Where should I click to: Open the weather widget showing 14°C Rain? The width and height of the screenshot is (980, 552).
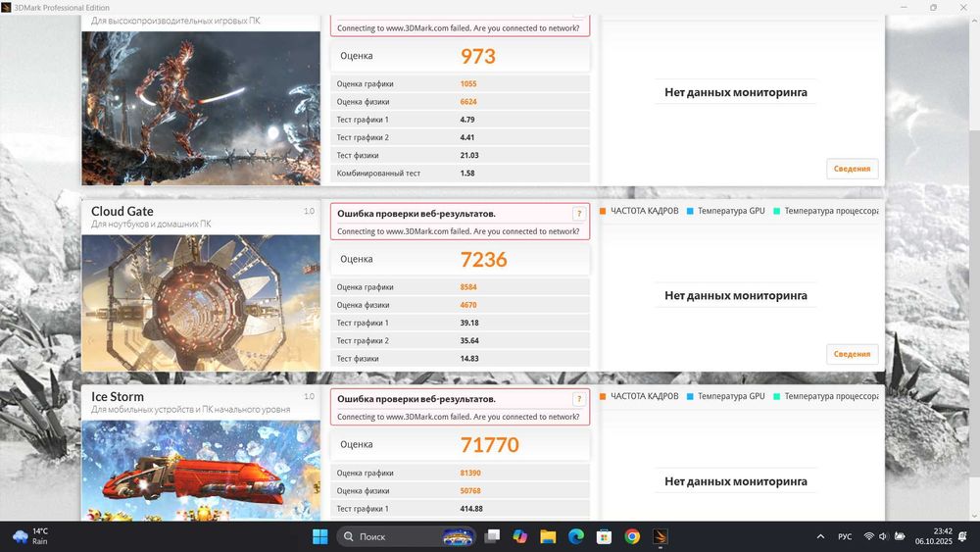30,536
